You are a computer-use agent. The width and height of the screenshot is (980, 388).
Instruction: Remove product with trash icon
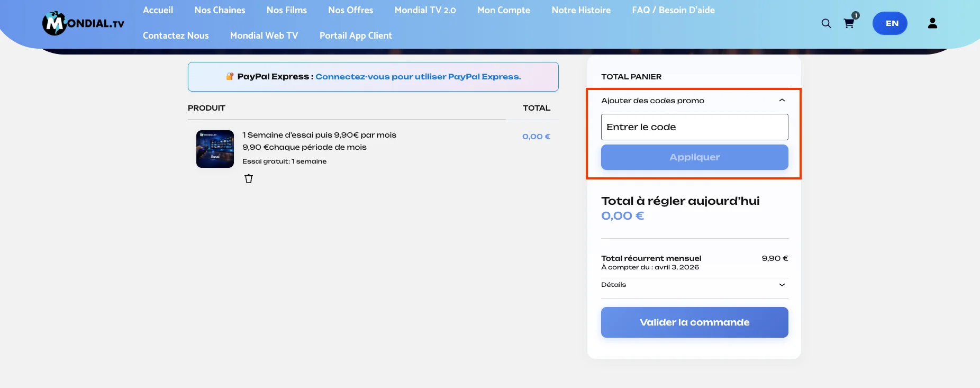pyautogui.click(x=249, y=179)
